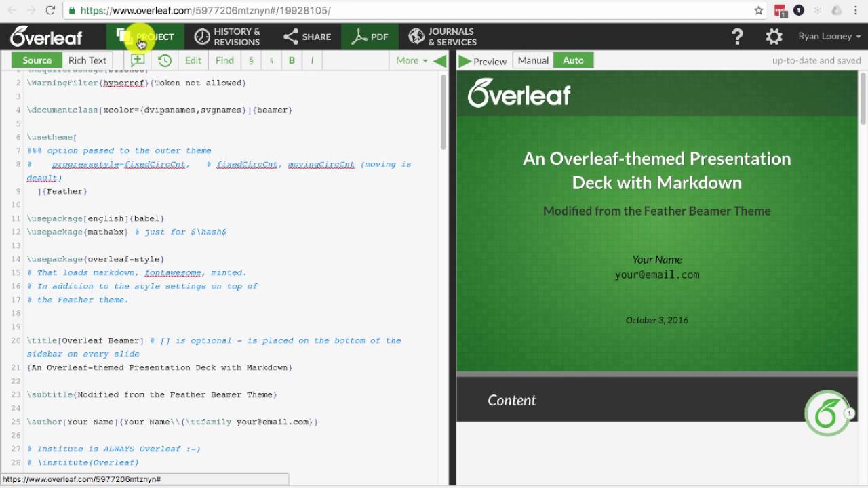Click the '% \institute{Overleaf}' comment line

click(83, 462)
